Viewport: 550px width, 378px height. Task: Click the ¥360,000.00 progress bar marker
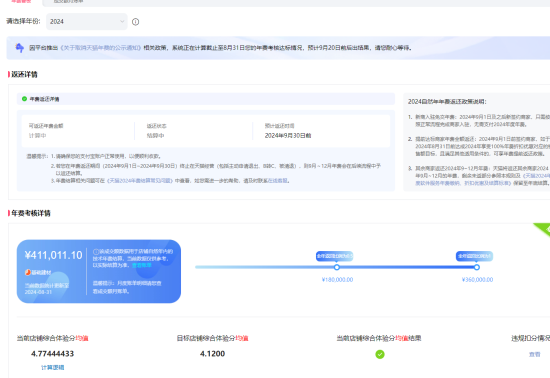[x=477, y=267]
